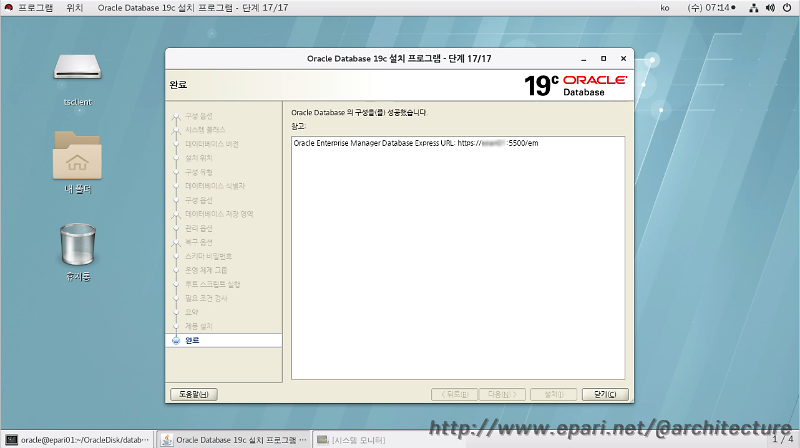800x448 pixels.
Task: Select the 루트 스크립트 실행 step
Action: 212,284
